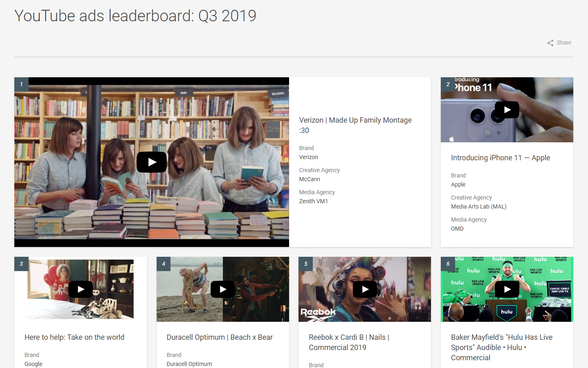Open Reebok x Cardi B Nails Commercial title

click(x=349, y=342)
